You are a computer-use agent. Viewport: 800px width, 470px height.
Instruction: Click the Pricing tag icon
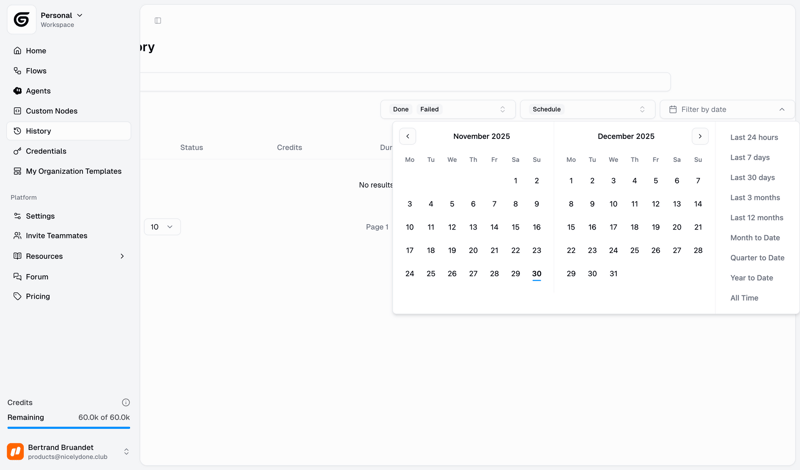coord(17,296)
